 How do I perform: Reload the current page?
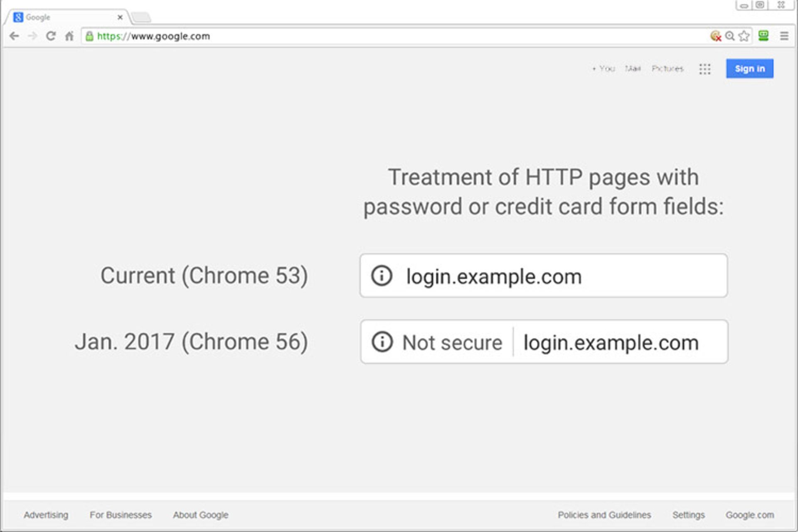(x=51, y=36)
